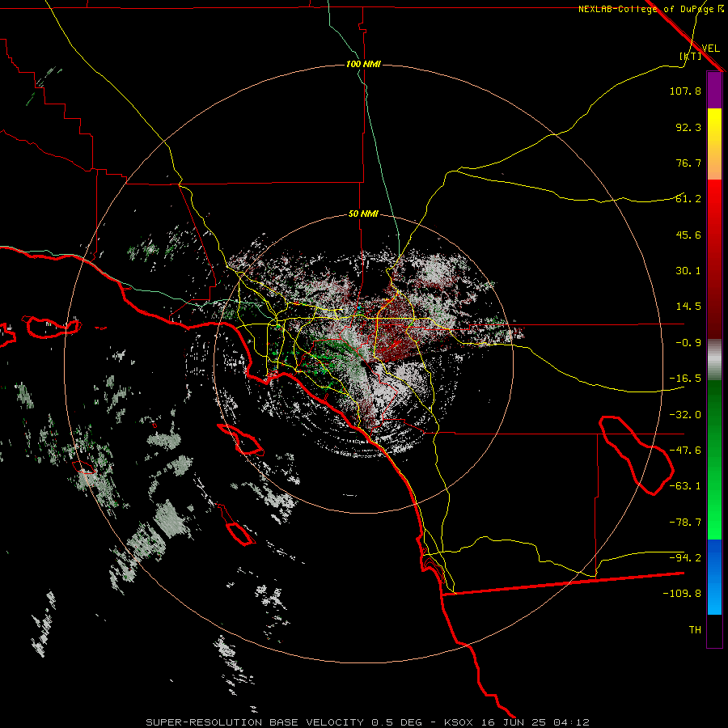Screen dimensions: 728x728
Task: Click the Super-Resolution Base Velocity caption
Action: [x=368, y=722]
